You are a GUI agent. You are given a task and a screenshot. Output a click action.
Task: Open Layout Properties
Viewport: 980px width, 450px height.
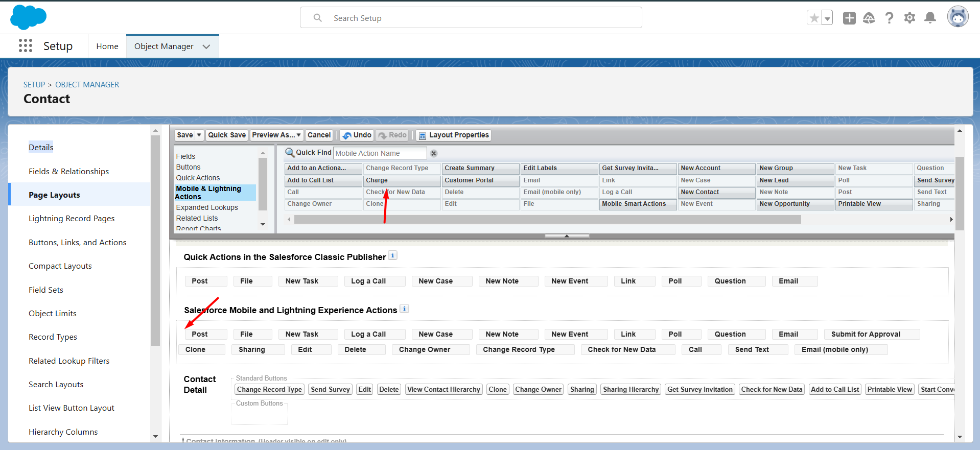(454, 135)
